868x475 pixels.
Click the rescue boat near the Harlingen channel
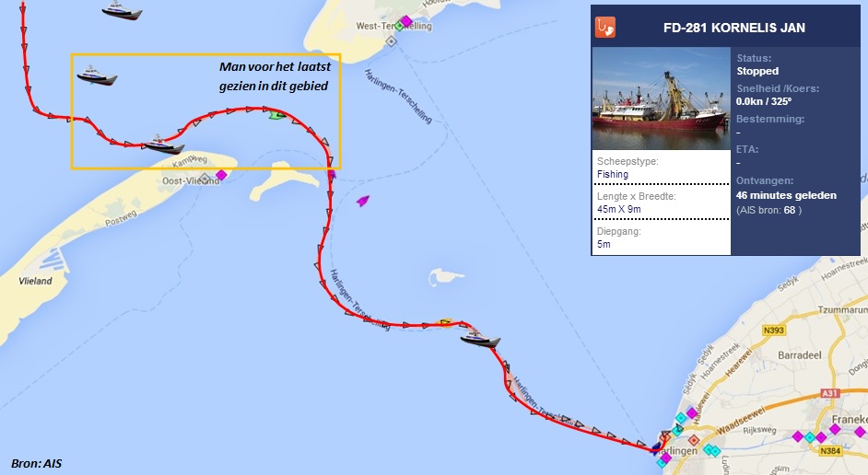[480, 339]
